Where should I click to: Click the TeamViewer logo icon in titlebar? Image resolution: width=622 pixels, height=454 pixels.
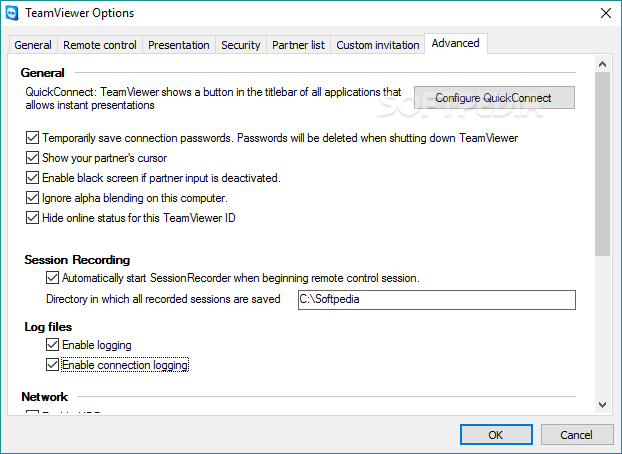pos(12,13)
